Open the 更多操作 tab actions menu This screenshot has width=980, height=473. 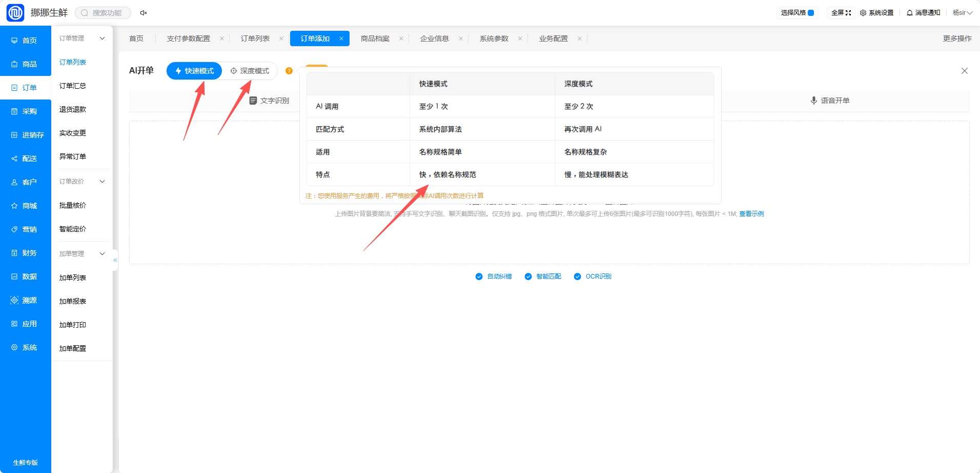tap(957, 38)
